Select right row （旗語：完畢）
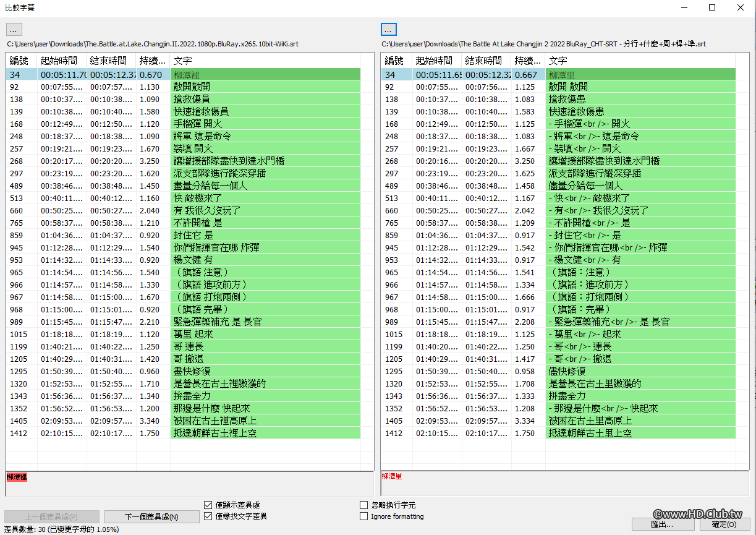 [x=558, y=309]
